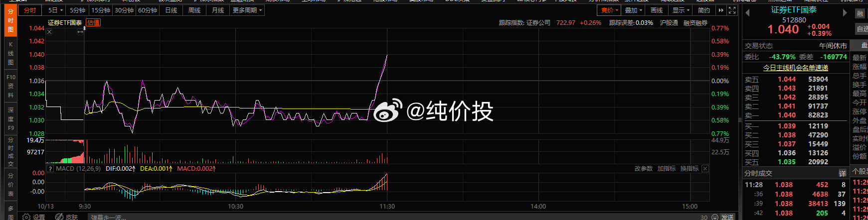Click the 卖一 price 1.040 row
The image size is (868, 220).
click(x=795, y=115)
